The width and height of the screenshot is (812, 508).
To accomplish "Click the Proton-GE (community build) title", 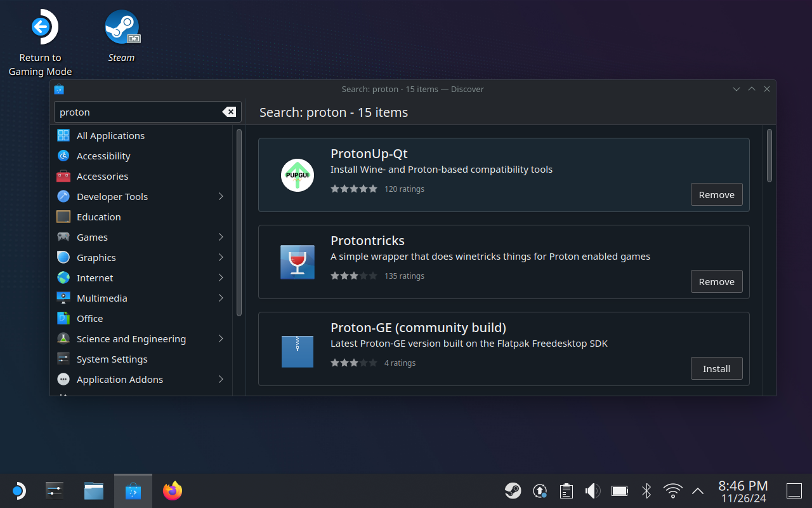I will 418,328.
